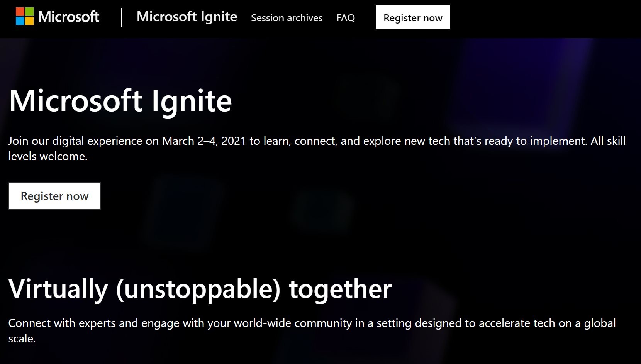Screen dimensions: 641x364
Task: Click Register now below the intro paragraph
Action: point(54,196)
